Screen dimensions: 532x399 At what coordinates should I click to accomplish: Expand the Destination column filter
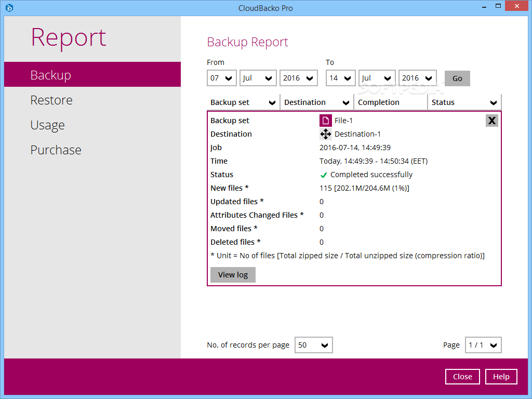pyautogui.click(x=345, y=103)
